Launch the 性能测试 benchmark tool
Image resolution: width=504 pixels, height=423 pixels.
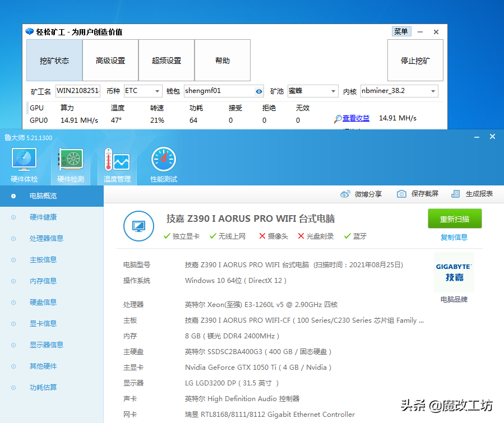(x=163, y=162)
